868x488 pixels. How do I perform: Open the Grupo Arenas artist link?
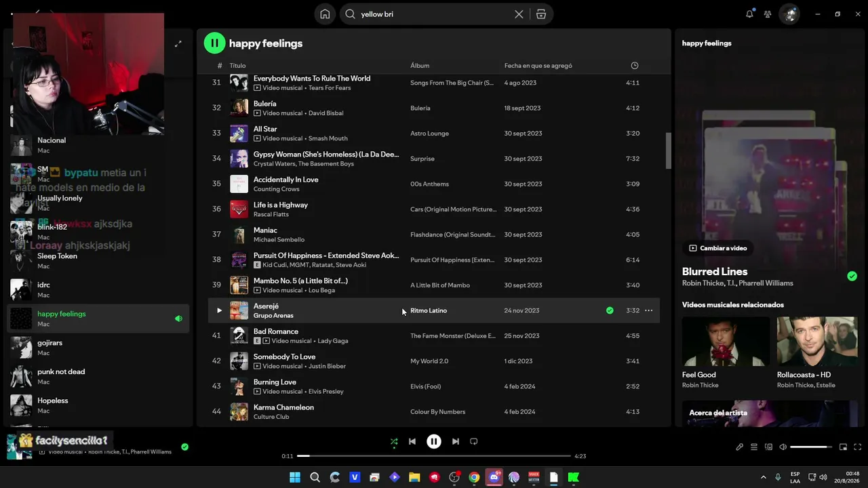point(273,316)
